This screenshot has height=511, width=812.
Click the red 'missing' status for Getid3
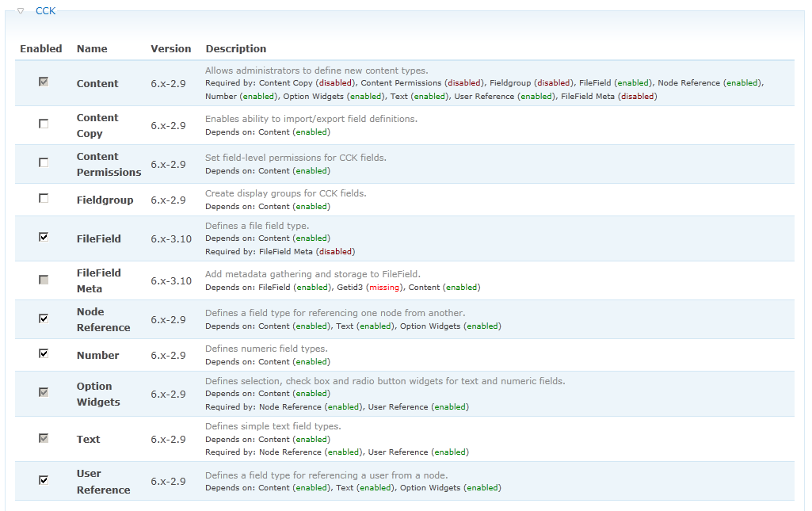(x=390, y=288)
